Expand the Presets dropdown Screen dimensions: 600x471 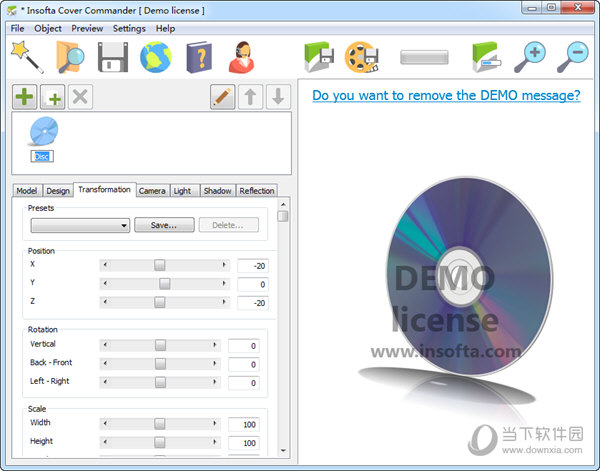(80, 225)
